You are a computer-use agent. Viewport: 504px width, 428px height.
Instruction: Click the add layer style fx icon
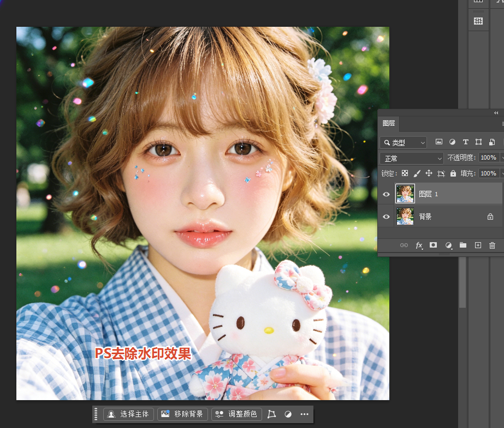(x=419, y=245)
